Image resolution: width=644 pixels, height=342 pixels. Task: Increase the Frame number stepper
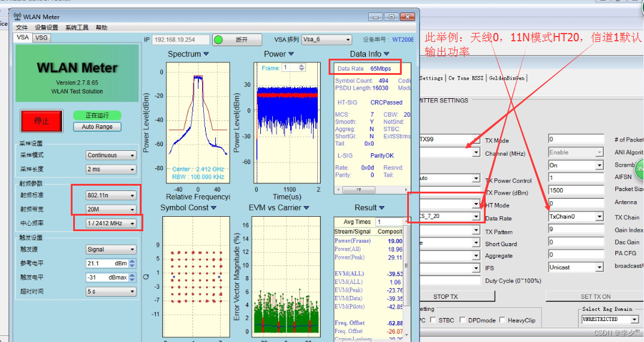click(x=302, y=66)
